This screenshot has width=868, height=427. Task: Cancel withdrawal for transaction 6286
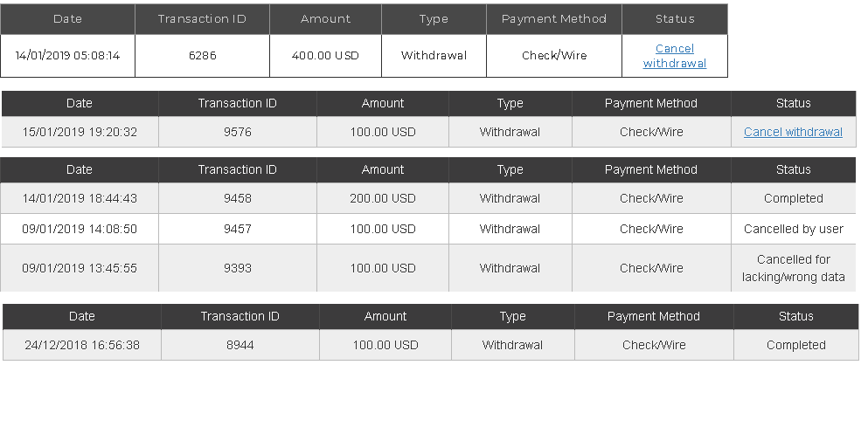(674, 56)
